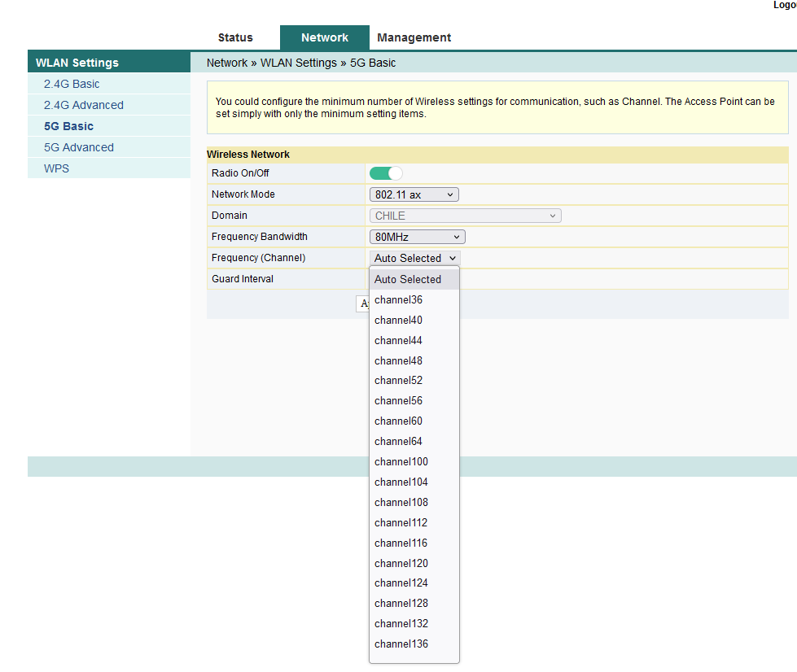This screenshot has width=797, height=672.
Task: Toggle the Radio On/Off switch
Action: [x=386, y=173]
